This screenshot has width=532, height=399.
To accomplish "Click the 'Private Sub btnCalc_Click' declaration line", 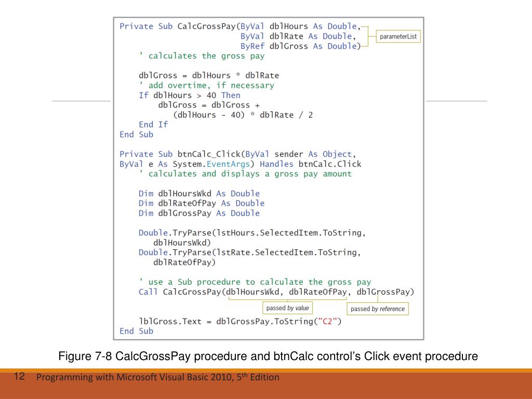I will click(237, 154).
